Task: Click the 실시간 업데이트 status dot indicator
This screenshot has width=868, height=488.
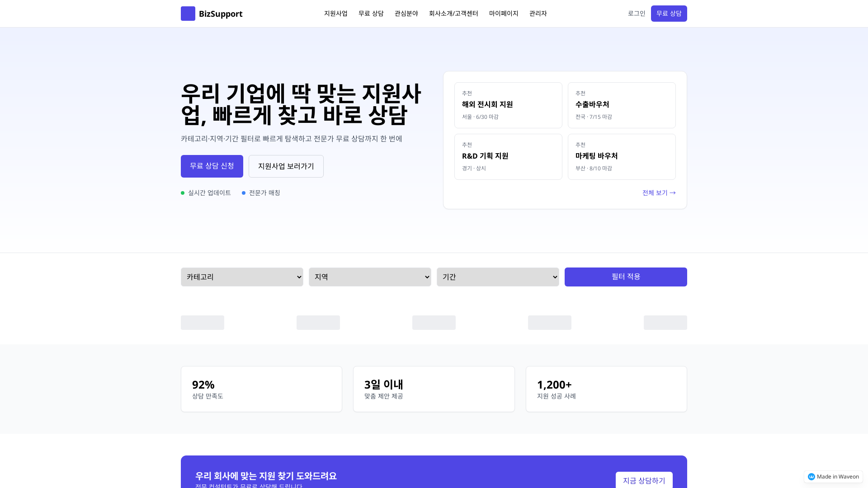Action: click(183, 192)
